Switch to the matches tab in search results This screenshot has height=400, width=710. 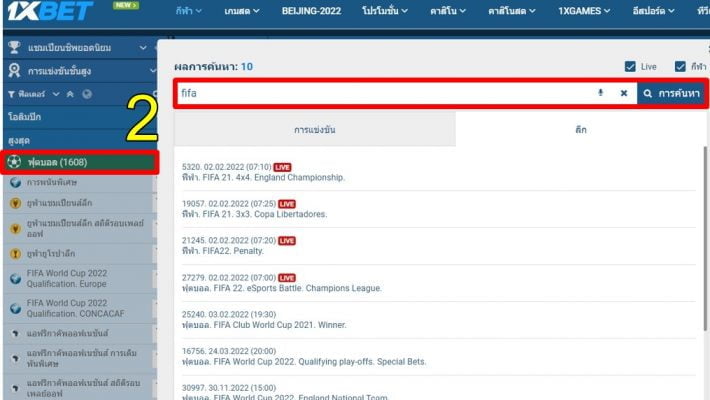tap(315, 130)
